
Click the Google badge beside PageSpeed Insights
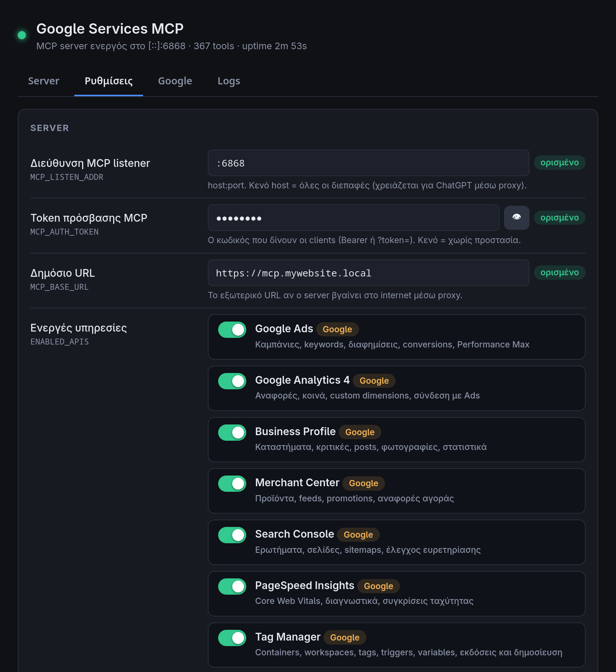378,586
